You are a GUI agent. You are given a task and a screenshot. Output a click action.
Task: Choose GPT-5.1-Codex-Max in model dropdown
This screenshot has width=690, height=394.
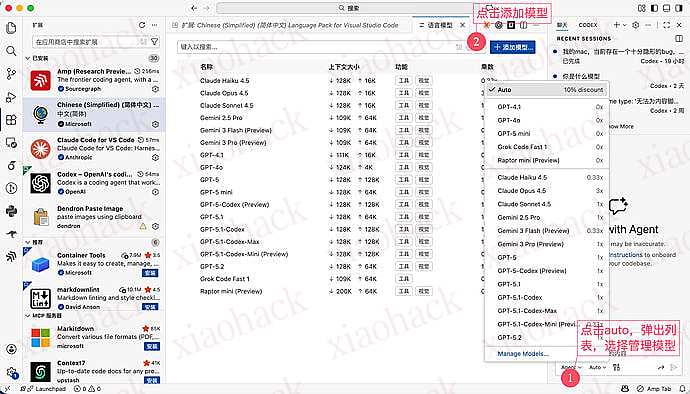[547, 311]
